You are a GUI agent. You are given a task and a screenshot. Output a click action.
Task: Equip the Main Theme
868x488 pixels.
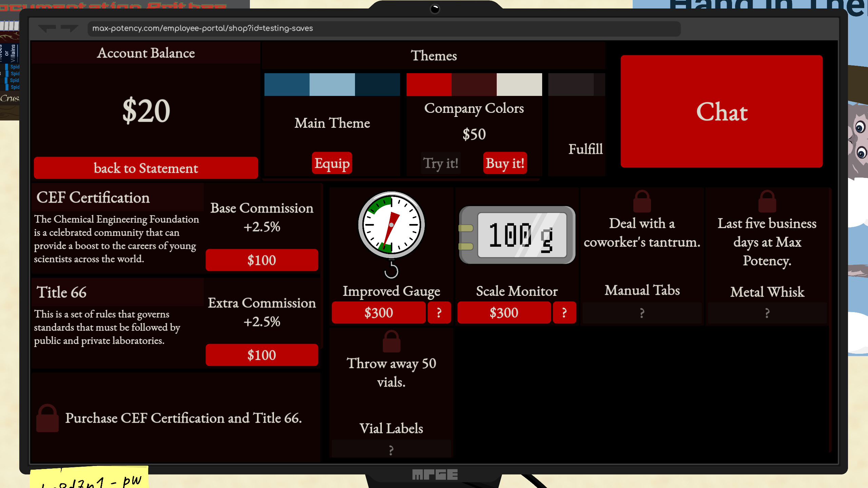(332, 163)
